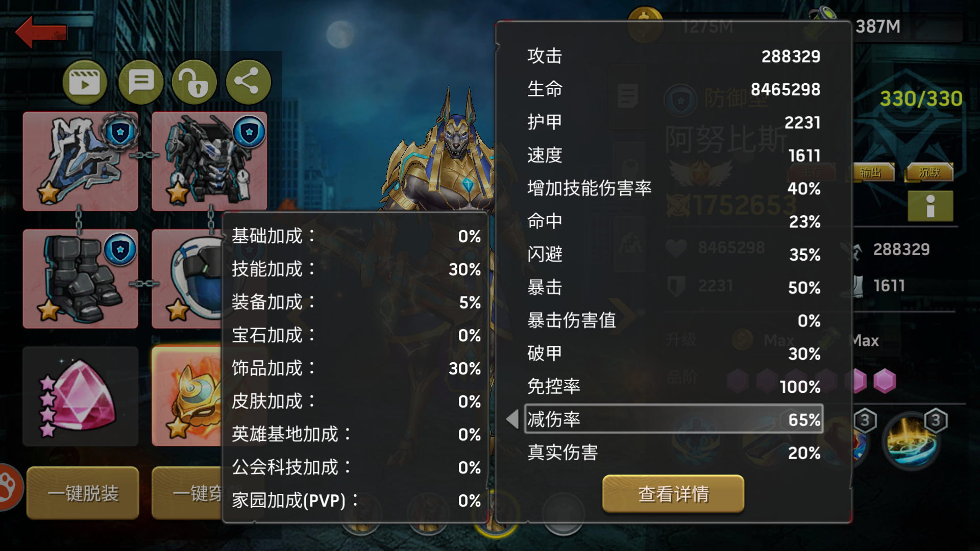Tap the share icon

248,82
